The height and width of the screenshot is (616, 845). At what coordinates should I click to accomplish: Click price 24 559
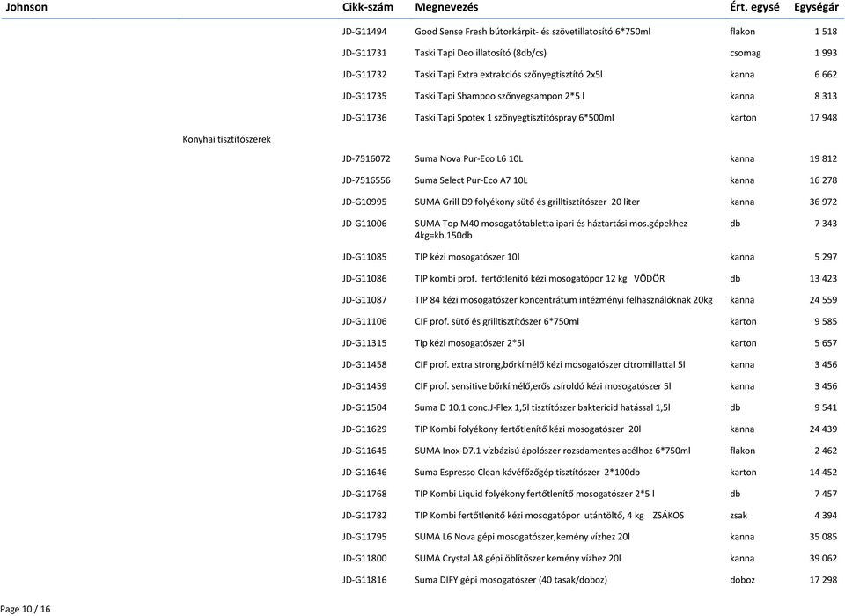824,300
